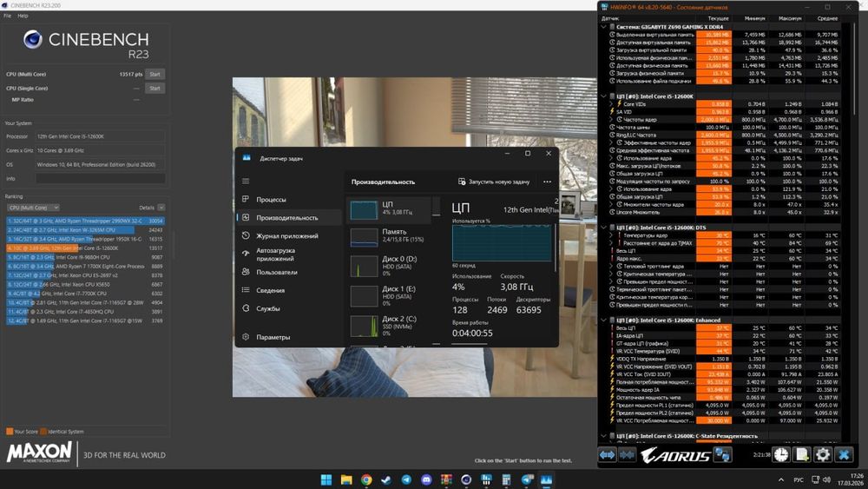Collapse Intel Core i5-12600K CPU sensor group

pyautogui.click(x=603, y=96)
